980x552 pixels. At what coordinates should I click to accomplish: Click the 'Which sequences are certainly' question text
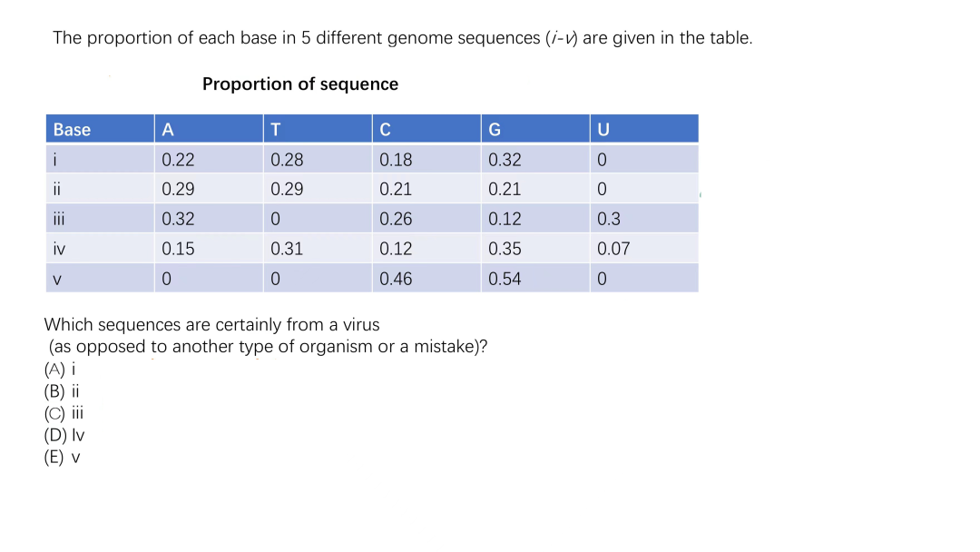[211, 325]
